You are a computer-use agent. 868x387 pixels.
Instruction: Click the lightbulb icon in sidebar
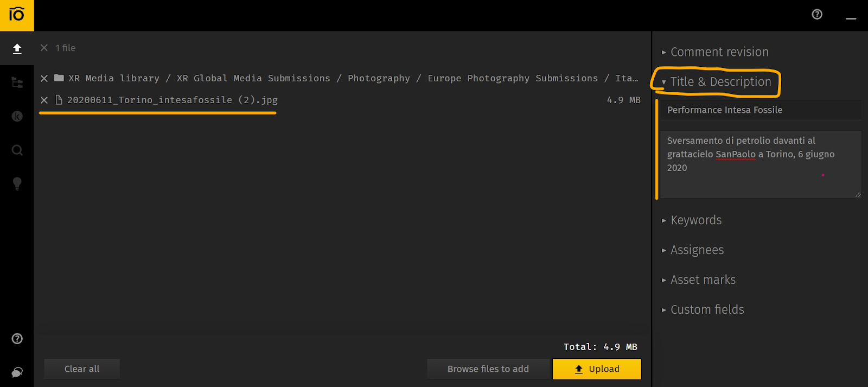17,183
